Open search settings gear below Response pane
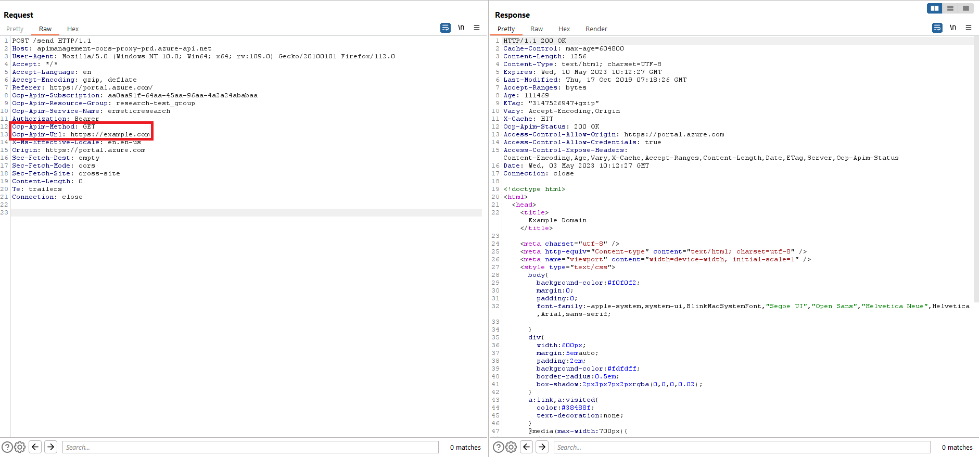The image size is (980, 457). pos(511,447)
